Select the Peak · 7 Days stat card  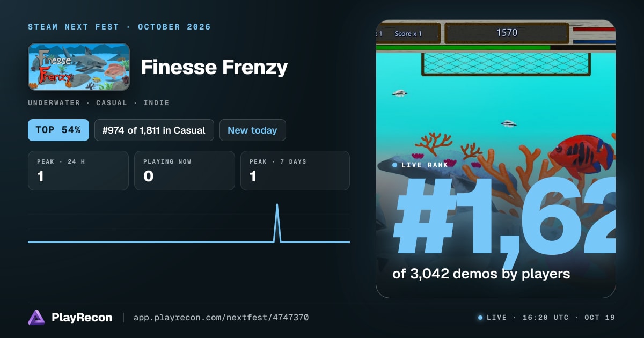[295, 171]
